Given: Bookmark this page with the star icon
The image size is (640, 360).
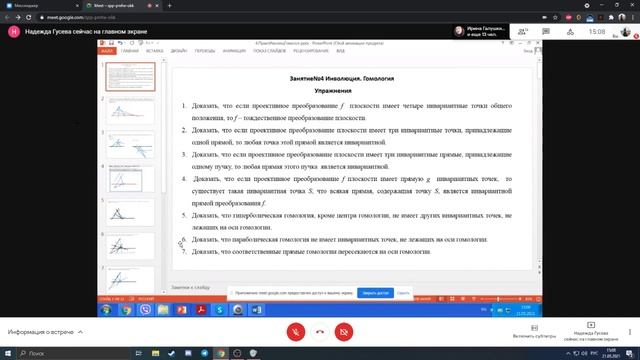Looking at the screenshot, I should (x=555, y=18).
